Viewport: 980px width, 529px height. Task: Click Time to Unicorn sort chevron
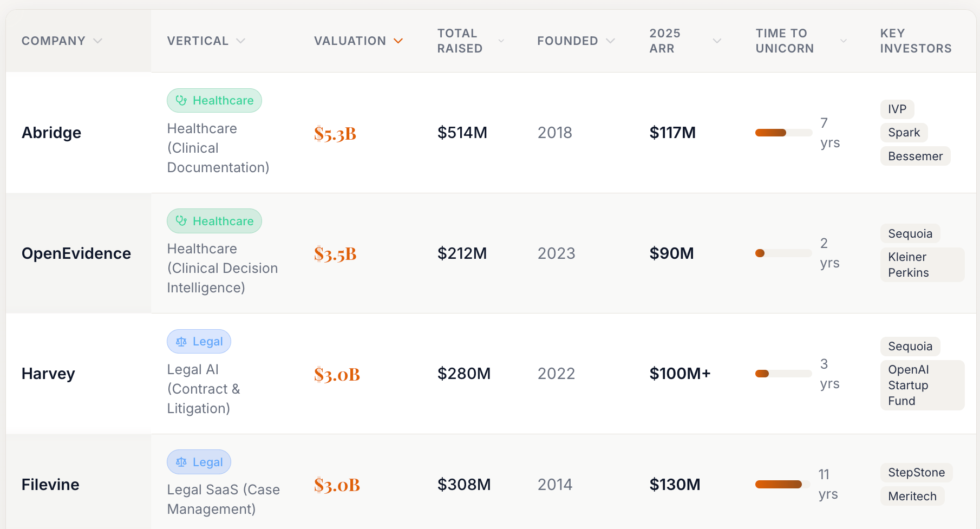(843, 41)
